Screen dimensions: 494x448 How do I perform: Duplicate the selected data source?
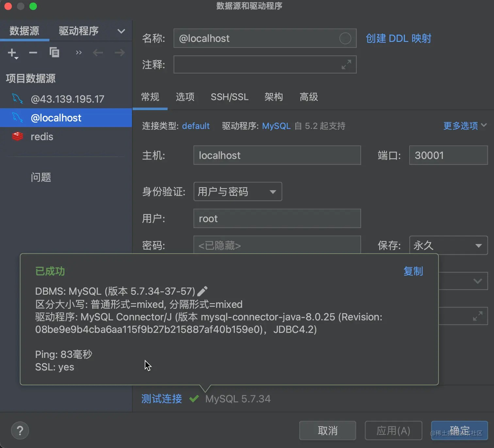54,52
